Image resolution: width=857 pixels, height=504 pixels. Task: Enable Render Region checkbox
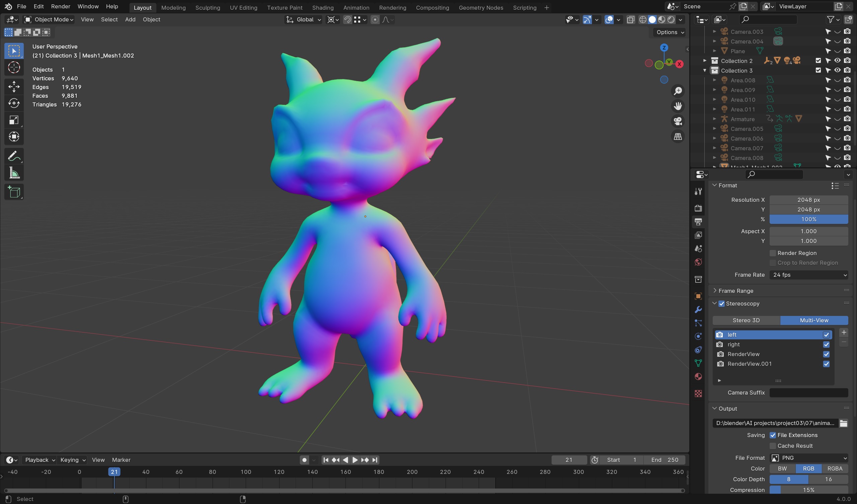pyautogui.click(x=773, y=253)
